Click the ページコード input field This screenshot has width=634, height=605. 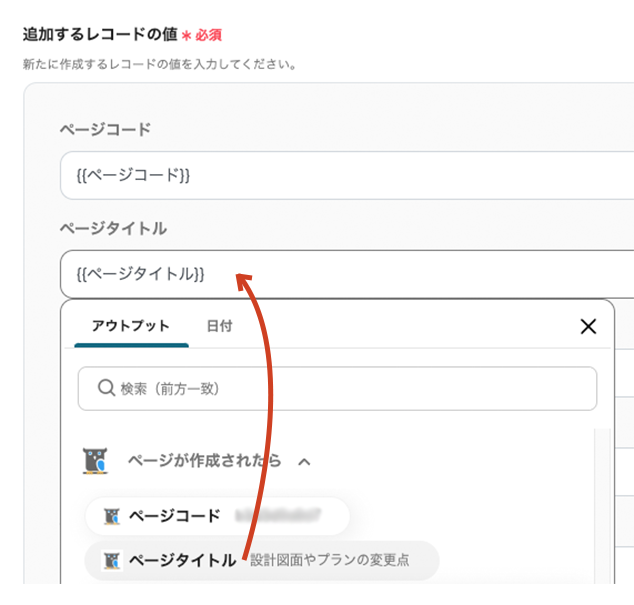click(340, 175)
